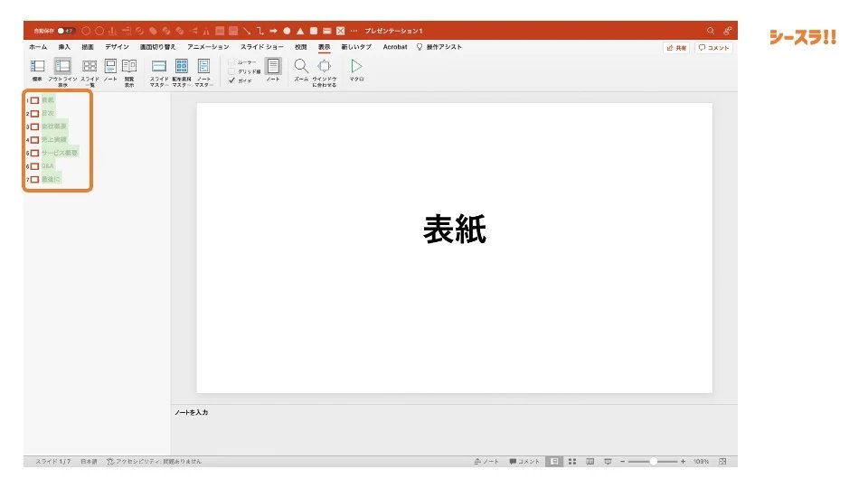868x488 pixels.
Task: Click the Tell Me (操作アシスト) field
Action: [x=439, y=47]
